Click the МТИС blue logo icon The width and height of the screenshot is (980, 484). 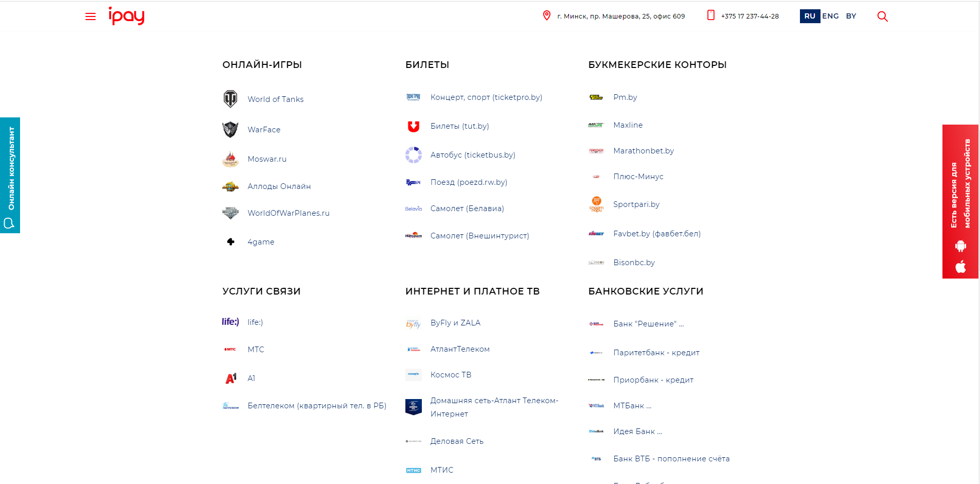(414, 470)
